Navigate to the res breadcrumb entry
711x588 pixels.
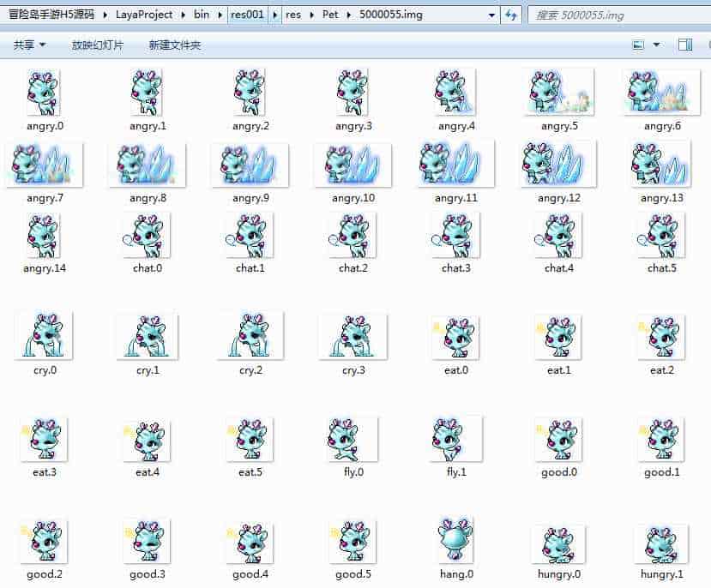(x=294, y=15)
